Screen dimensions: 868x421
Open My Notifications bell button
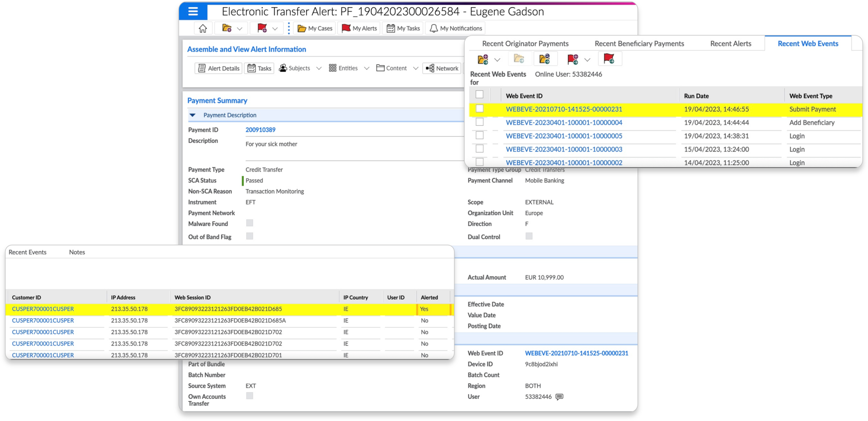pos(456,28)
